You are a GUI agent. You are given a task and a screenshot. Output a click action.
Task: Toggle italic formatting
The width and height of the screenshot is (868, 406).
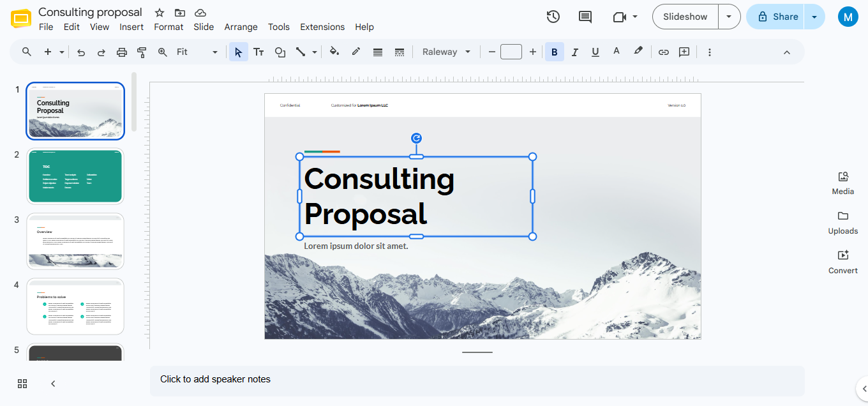(575, 52)
